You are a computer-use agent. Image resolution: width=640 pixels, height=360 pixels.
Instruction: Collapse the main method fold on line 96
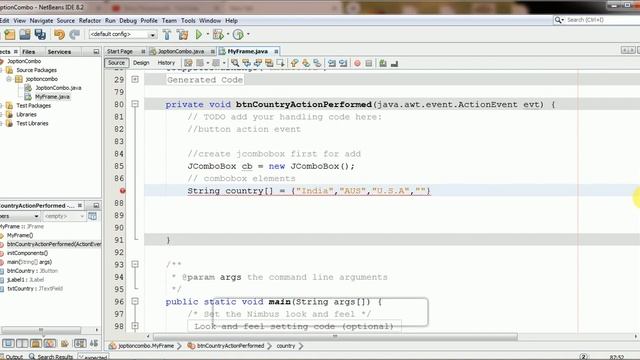point(135,301)
